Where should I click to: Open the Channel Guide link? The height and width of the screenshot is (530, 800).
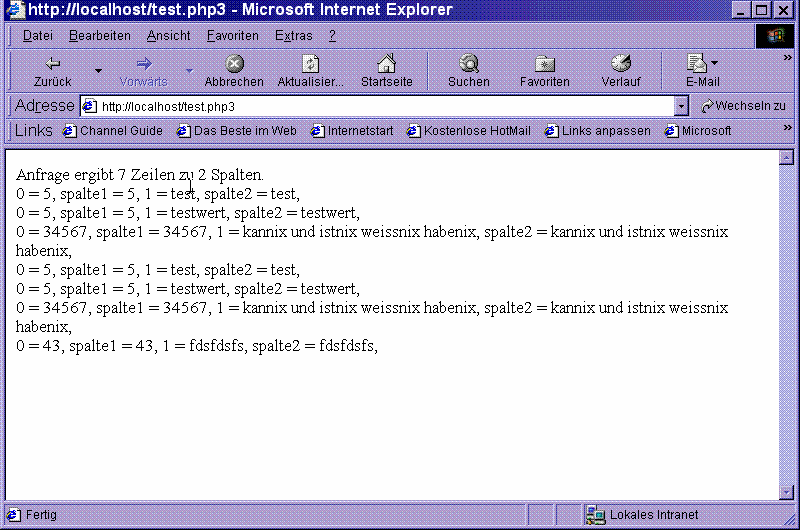[x=113, y=131]
